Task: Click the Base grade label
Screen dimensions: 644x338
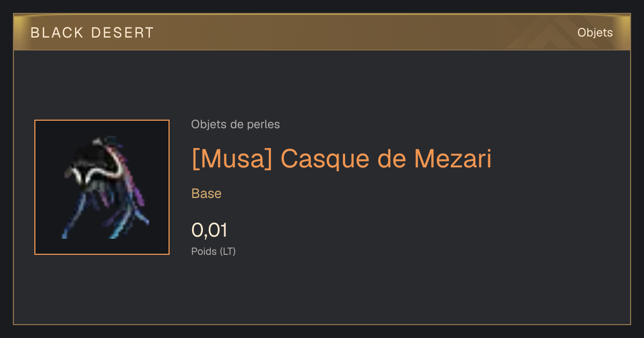Action: 207,194
